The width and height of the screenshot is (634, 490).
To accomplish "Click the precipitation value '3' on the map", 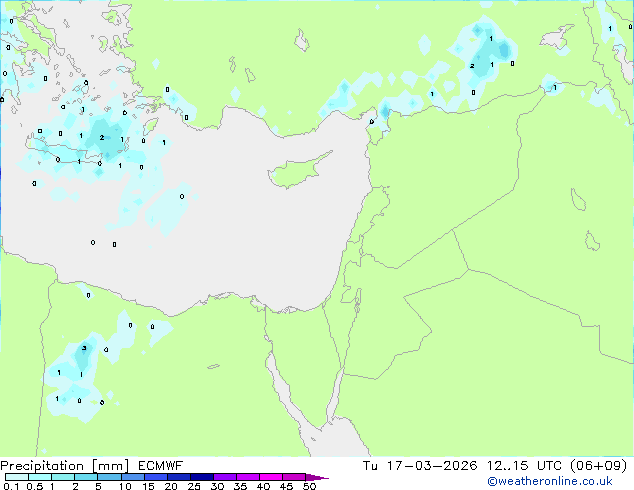I will [x=84, y=348].
